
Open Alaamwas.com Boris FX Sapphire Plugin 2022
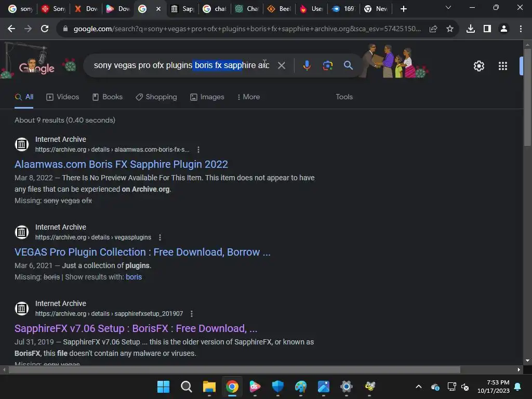tap(121, 164)
